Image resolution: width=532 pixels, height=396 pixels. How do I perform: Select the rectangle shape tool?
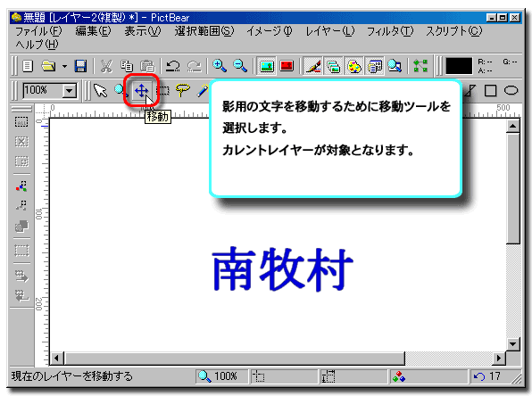click(490, 90)
